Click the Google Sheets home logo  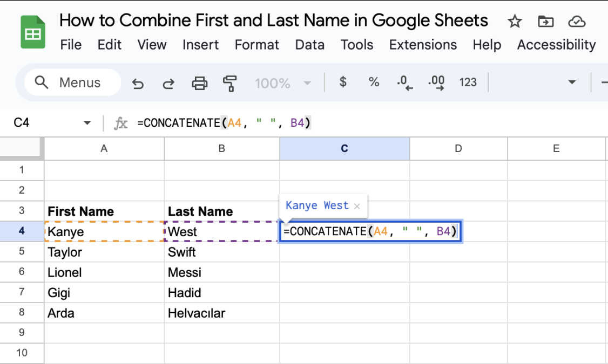pyautogui.click(x=33, y=32)
